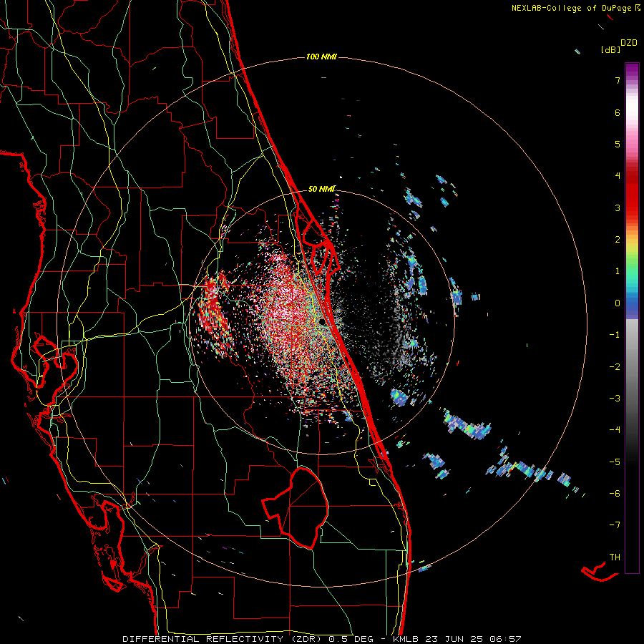Screen dimensions: 644x644
Task: Click the [dB] unit label
Action: [611, 50]
